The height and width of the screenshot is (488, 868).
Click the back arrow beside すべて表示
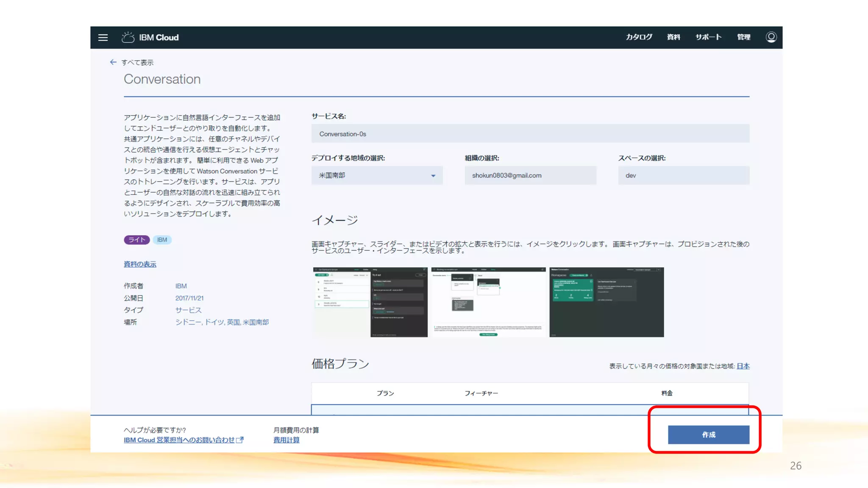pos(113,62)
